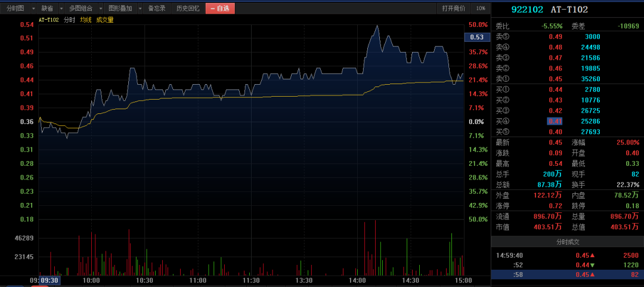Remove stock from 自选 watchlist
644x287 pixels.
click(x=220, y=8)
